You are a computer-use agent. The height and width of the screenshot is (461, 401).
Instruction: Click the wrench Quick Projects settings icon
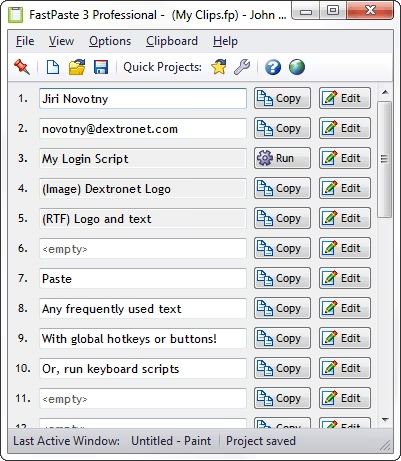(x=242, y=67)
